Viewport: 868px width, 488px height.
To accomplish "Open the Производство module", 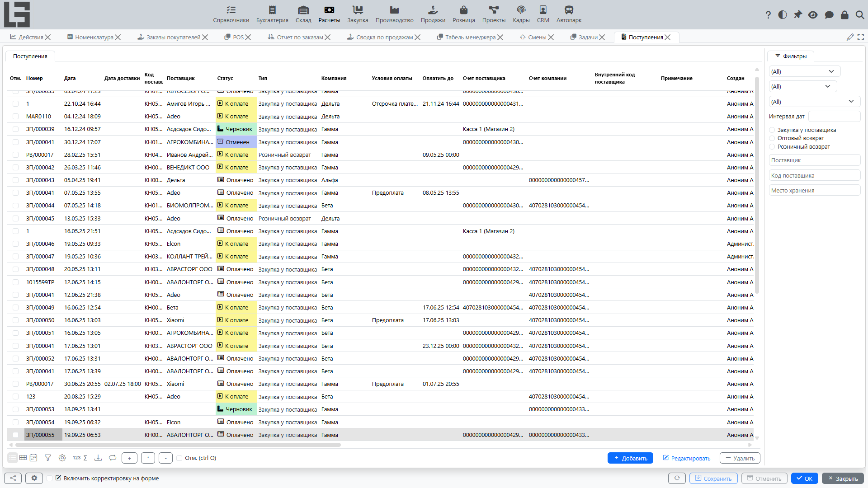I will (394, 14).
